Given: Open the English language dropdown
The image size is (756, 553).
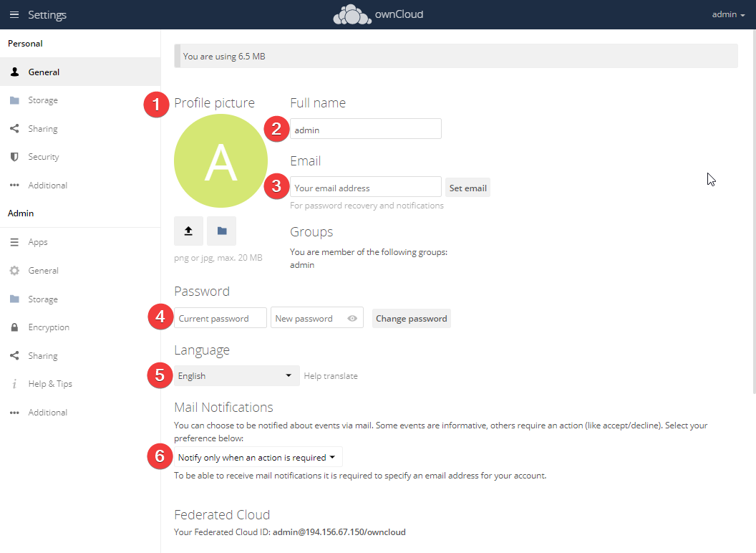Looking at the screenshot, I should pos(236,376).
